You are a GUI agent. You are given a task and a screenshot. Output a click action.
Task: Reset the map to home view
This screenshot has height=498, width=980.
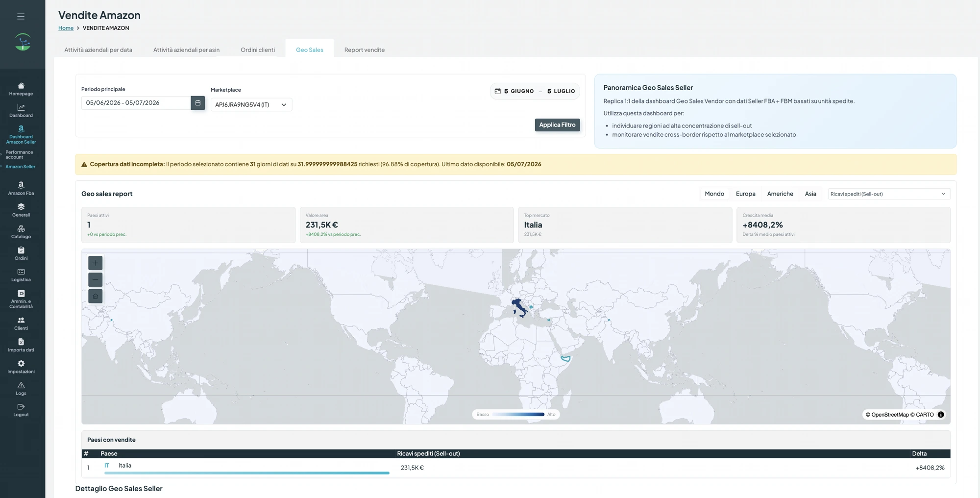[96, 296]
